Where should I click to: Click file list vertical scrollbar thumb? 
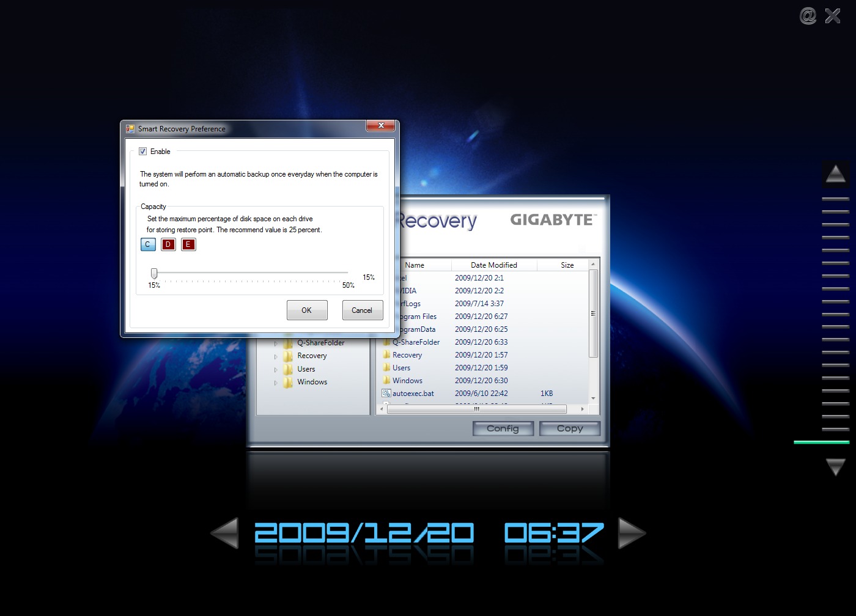593,313
